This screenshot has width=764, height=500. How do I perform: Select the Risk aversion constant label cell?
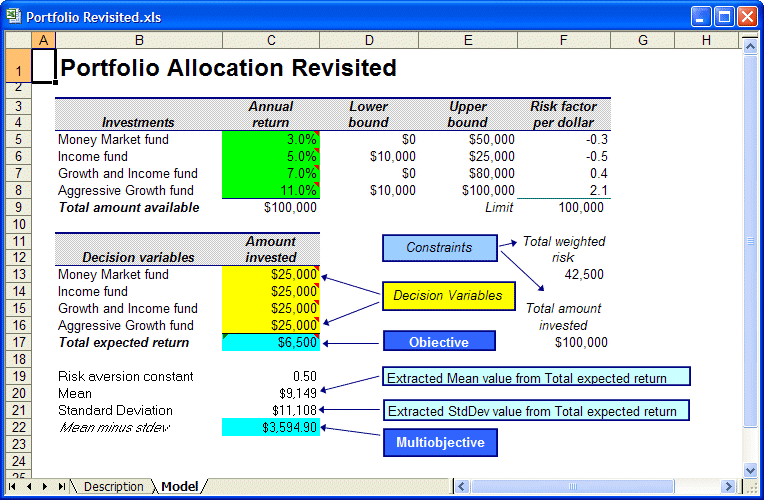[139, 376]
